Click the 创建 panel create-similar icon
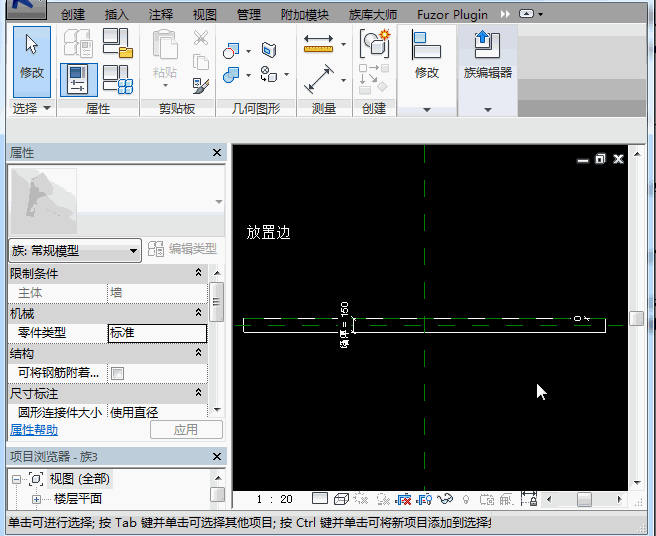Viewport: 656px width, 536px height. tap(375, 42)
